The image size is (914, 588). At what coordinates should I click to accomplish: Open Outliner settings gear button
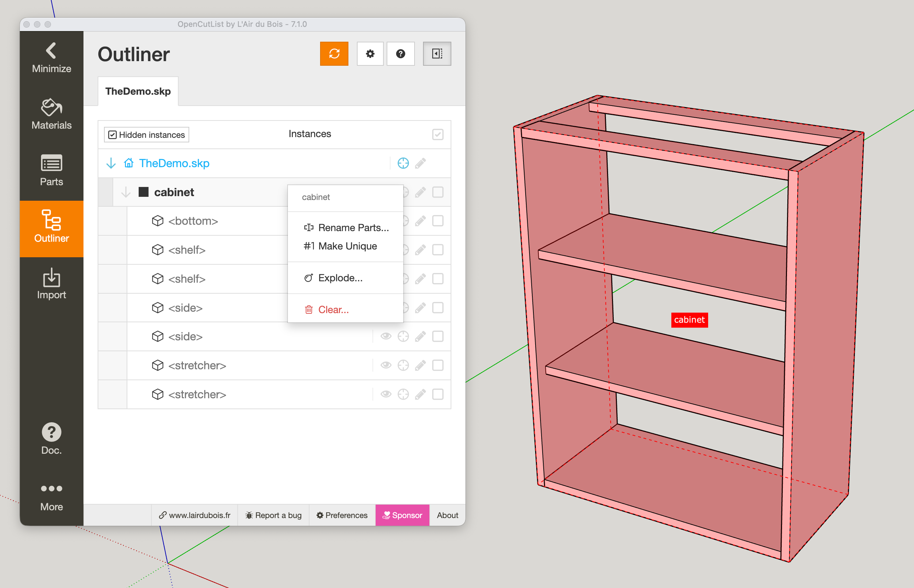370,53
